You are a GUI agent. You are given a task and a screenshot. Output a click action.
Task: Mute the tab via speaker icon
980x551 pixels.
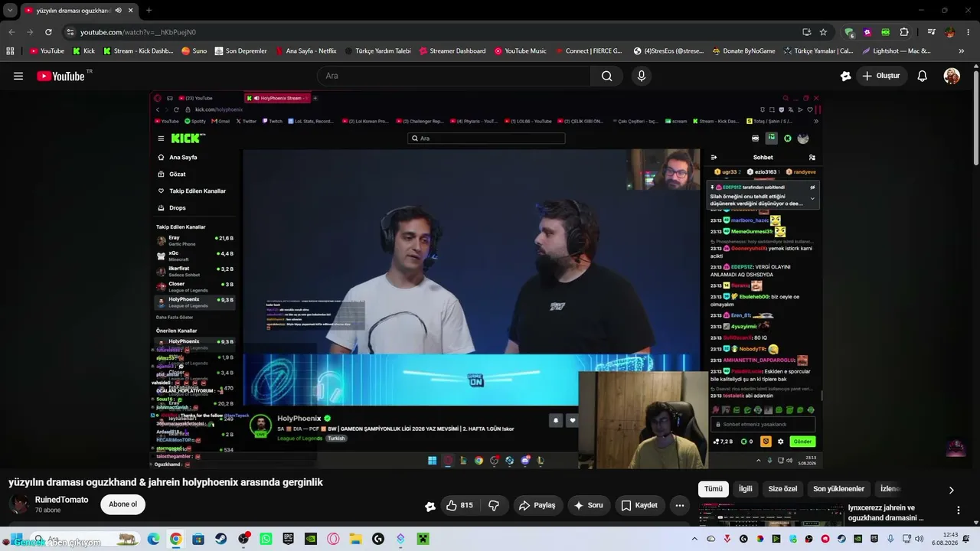click(118, 11)
